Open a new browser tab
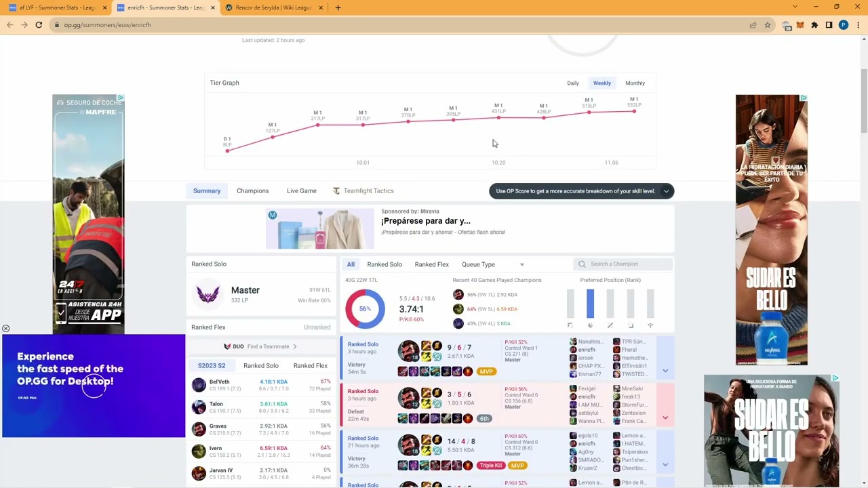Image resolution: width=868 pixels, height=488 pixels. [338, 7]
